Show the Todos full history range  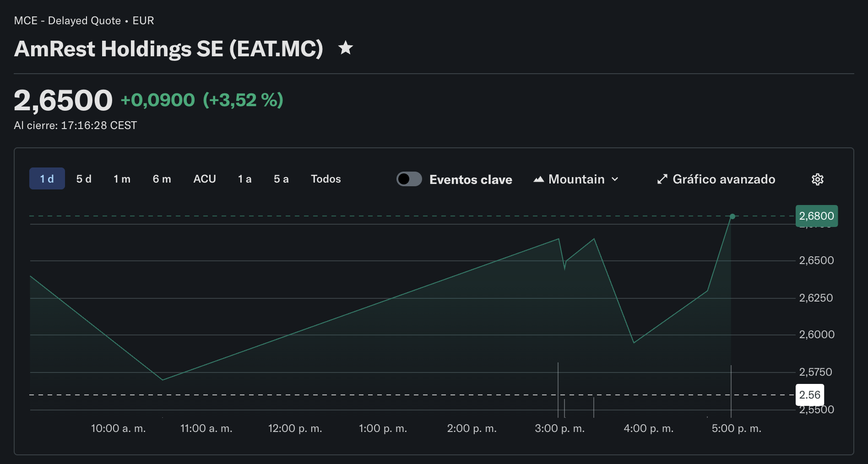tap(326, 179)
